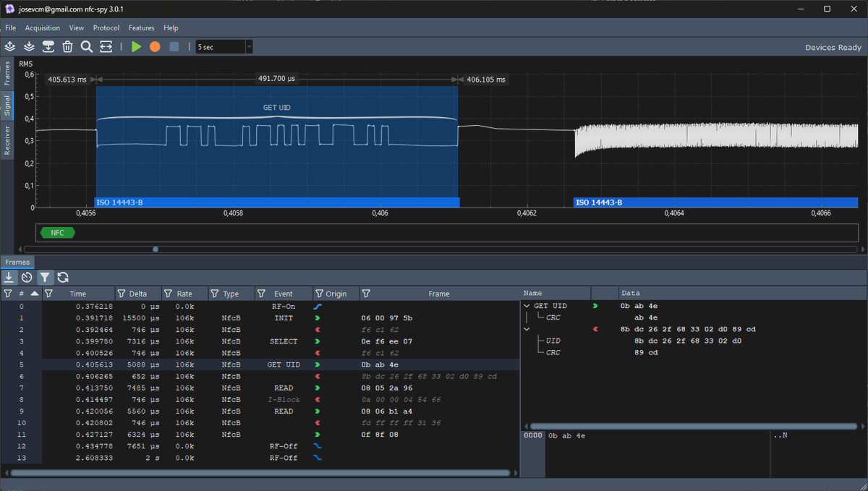Open the Rate column filter funnel
The height and width of the screenshot is (491, 868).
click(x=168, y=294)
